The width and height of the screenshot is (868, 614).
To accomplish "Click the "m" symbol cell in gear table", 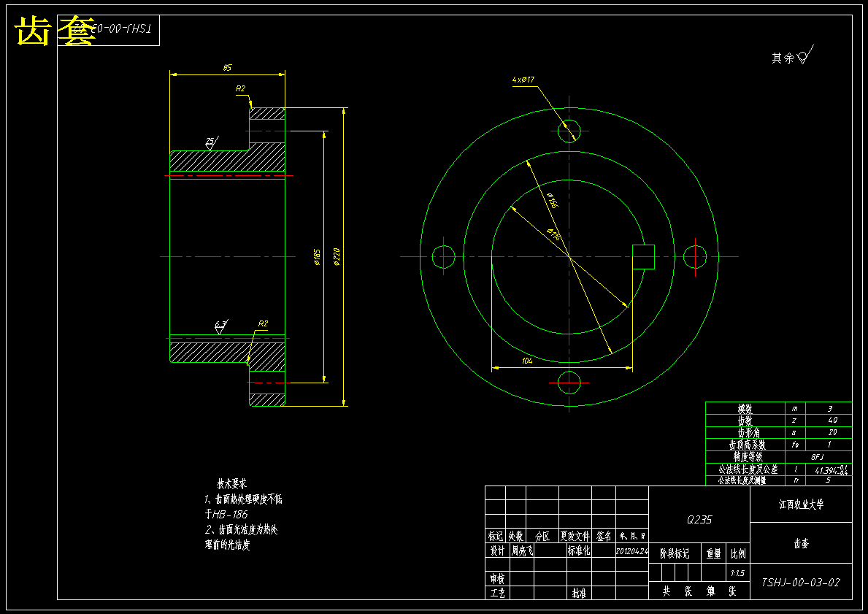I will (795, 409).
